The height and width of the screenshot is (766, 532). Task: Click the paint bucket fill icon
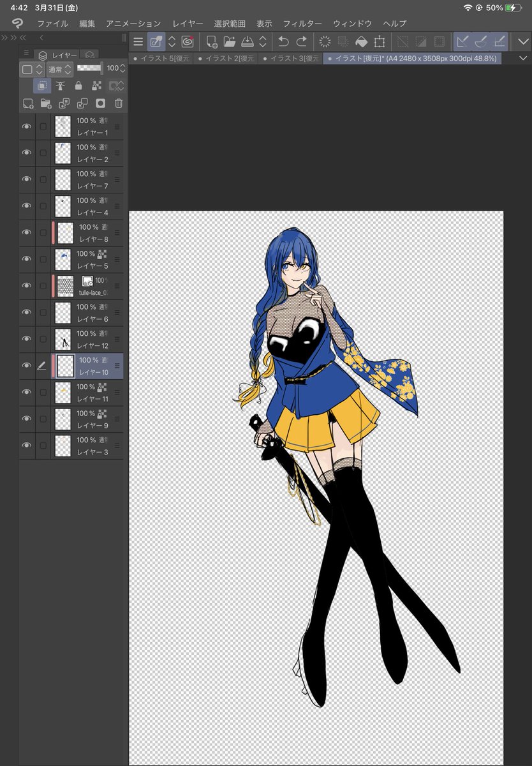point(361,42)
